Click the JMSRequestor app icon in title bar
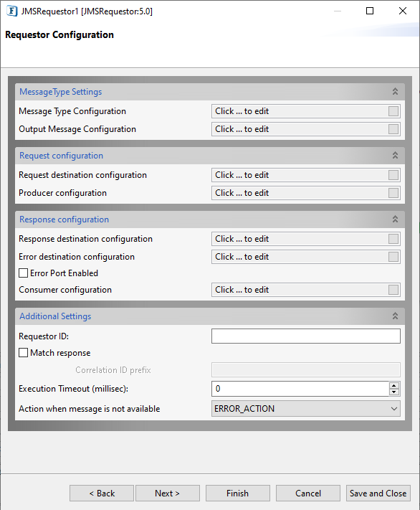420x510 pixels. point(11,11)
